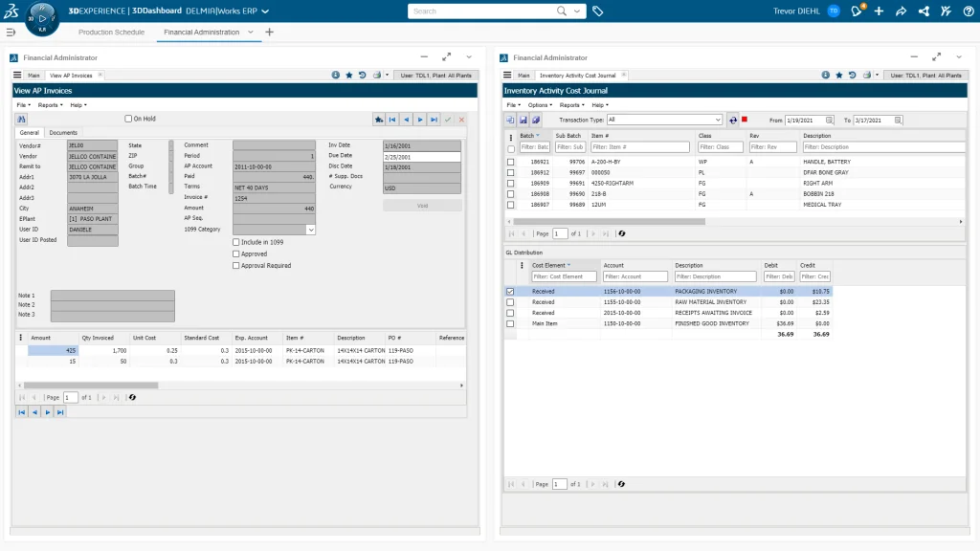Click the share arrow icon in top bar
This screenshot has width=980, height=551.
click(x=901, y=11)
